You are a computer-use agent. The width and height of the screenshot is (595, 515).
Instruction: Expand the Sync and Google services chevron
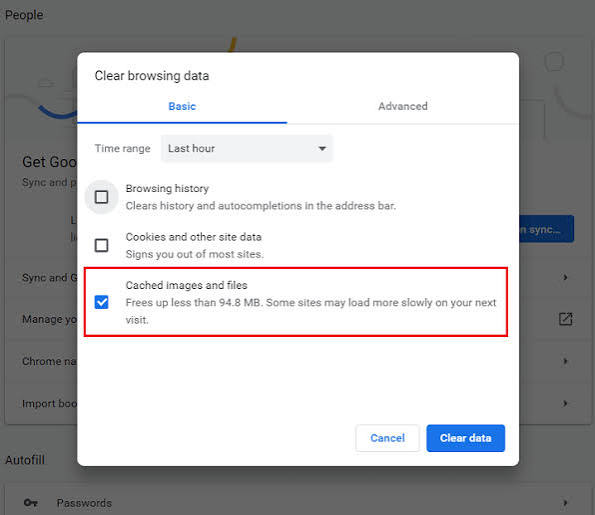point(565,277)
